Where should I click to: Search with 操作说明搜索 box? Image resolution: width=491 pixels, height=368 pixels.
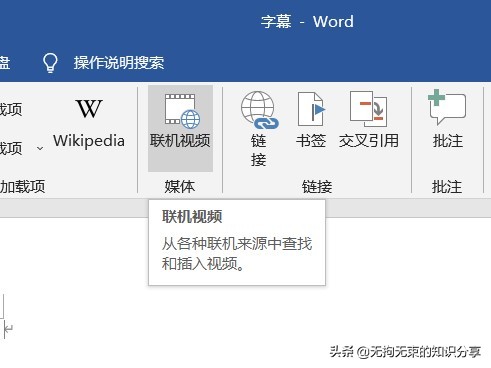(x=119, y=63)
